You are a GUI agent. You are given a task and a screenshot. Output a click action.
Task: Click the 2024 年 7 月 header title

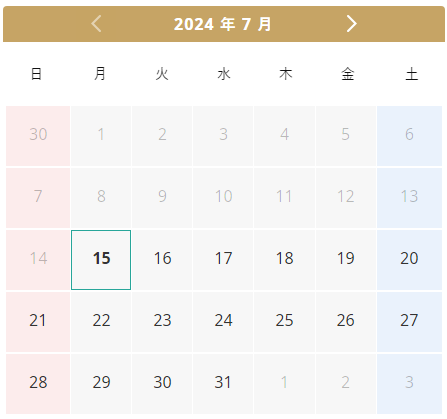click(x=222, y=24)
